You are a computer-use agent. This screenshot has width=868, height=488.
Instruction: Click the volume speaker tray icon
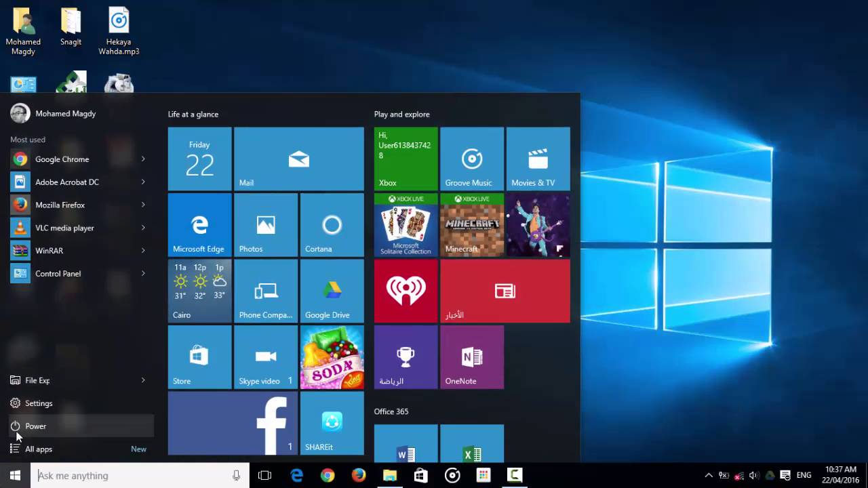(754, 475)
